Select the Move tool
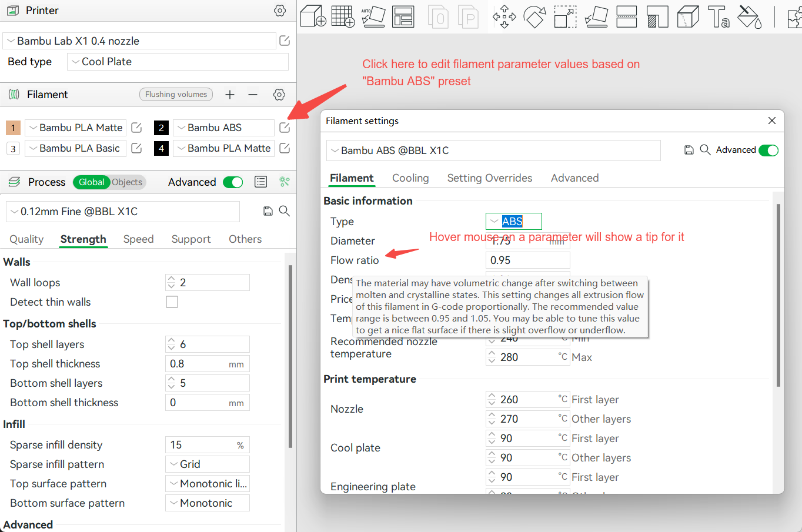 504,16
